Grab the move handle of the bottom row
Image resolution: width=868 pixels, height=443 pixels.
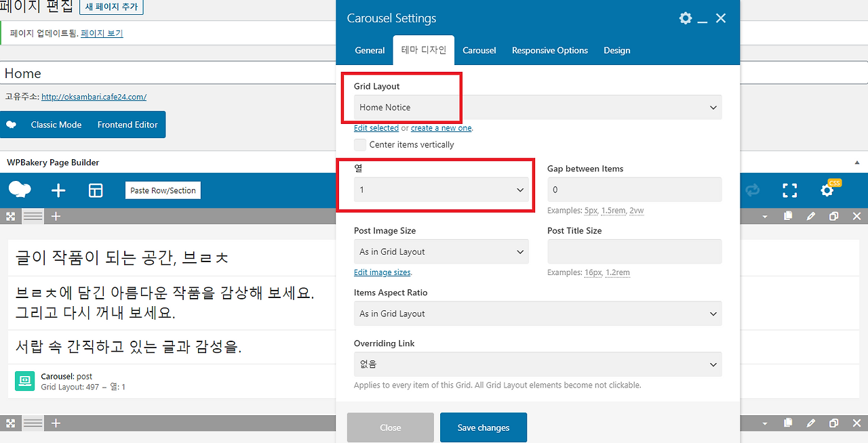[x=11, y=423]
